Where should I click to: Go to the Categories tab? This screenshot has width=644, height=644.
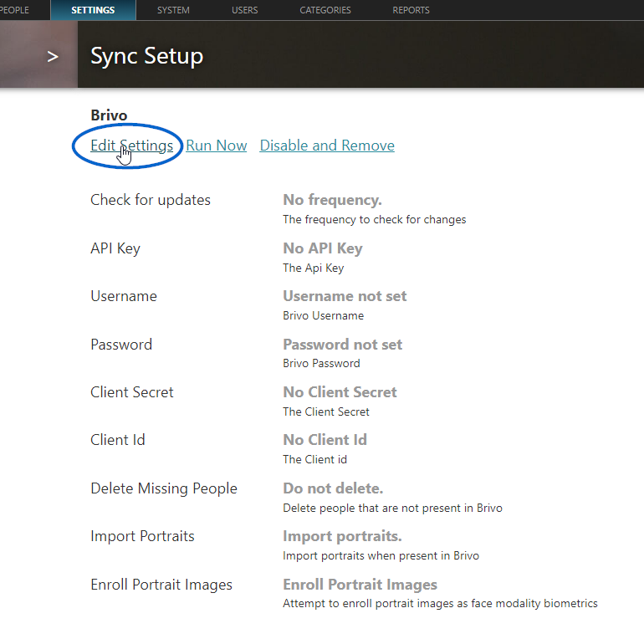325,10
